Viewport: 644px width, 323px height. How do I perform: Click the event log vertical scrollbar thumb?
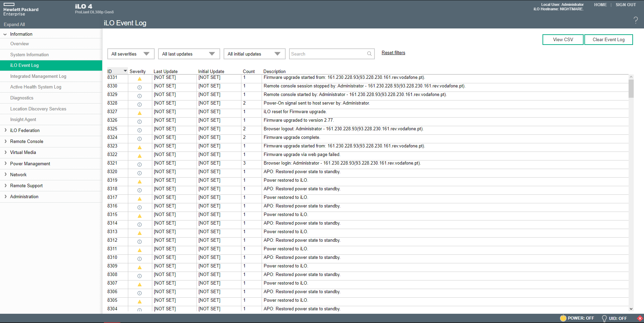coord(631,88)
